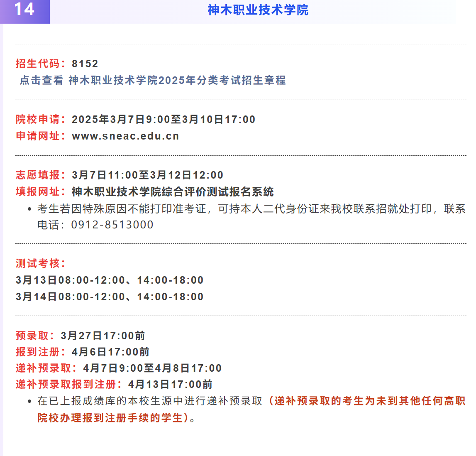Select the March 14 test schedule line
The image size is (476, 456).
point(109,297)
